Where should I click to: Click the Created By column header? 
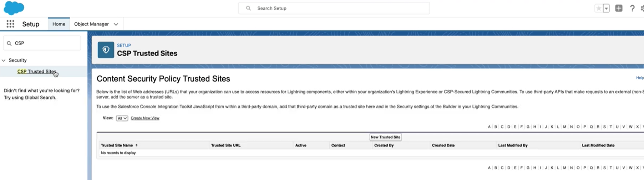pyautogui.click(x=384, y=145)
